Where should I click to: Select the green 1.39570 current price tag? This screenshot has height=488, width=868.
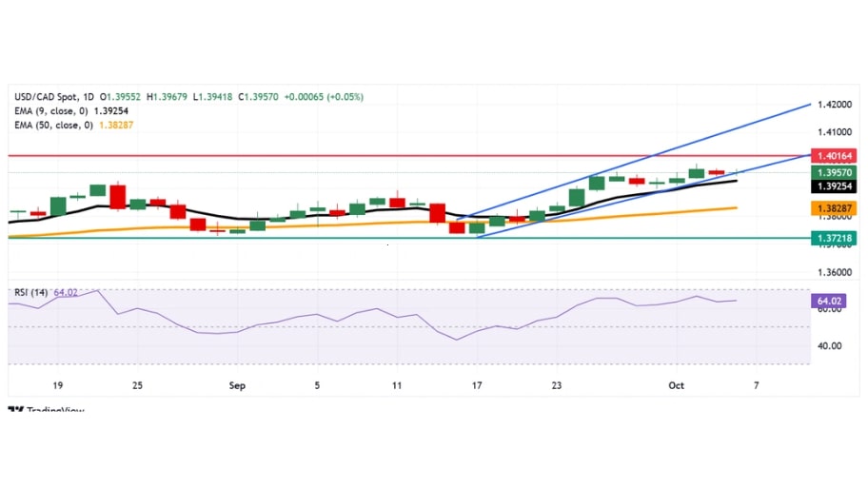pyautogui.click(x=833, y=172)
